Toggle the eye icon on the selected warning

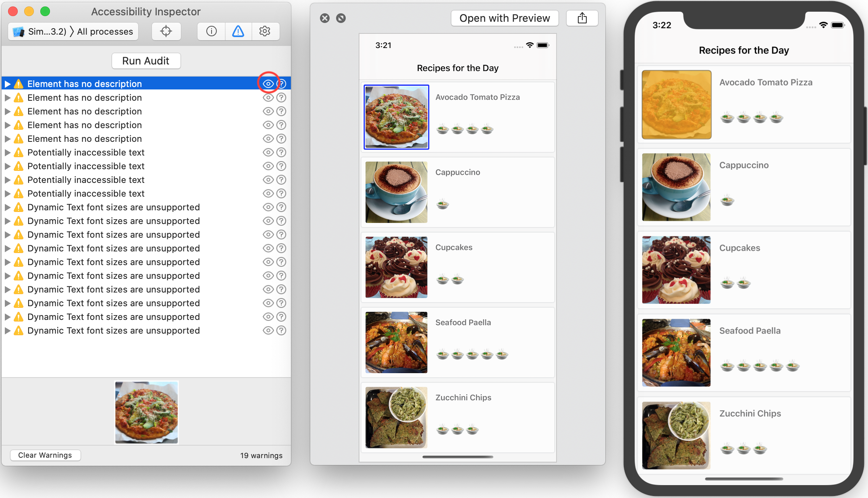(268, 83)
